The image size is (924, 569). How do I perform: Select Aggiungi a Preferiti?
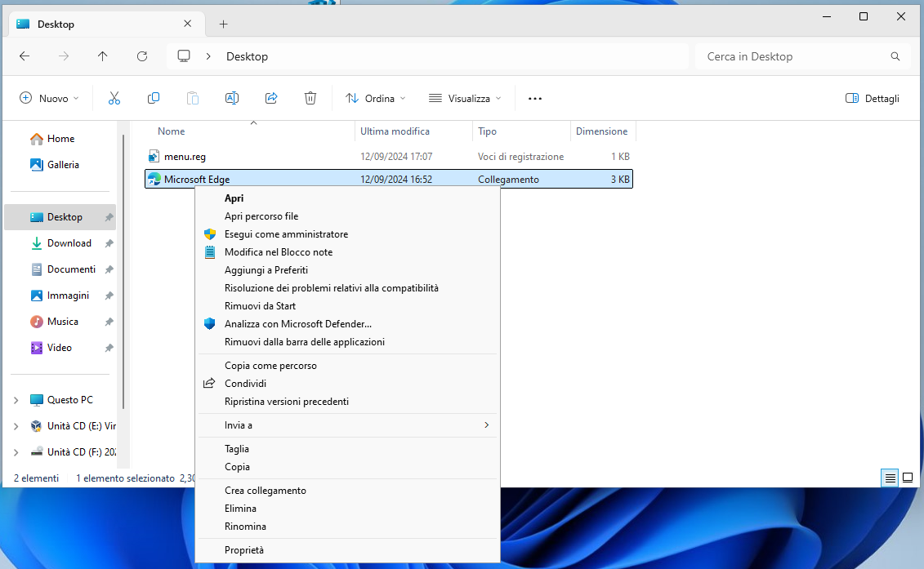point(348,270)
